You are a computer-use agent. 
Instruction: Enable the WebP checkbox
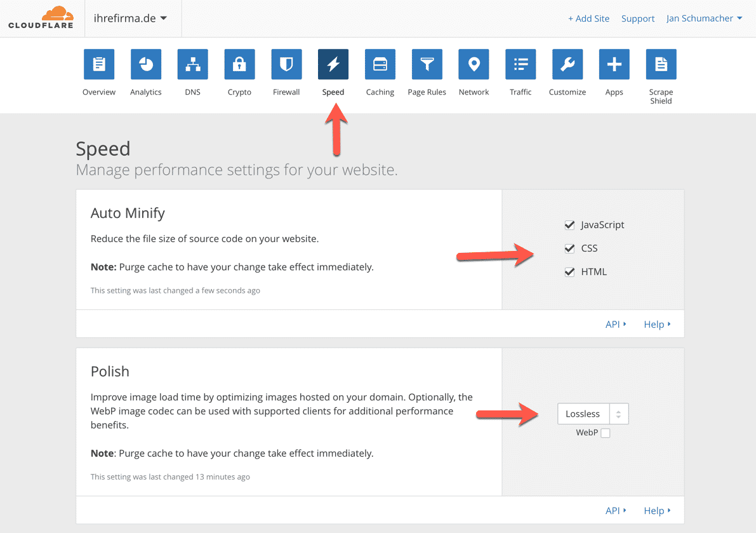(x=606, y=433)
